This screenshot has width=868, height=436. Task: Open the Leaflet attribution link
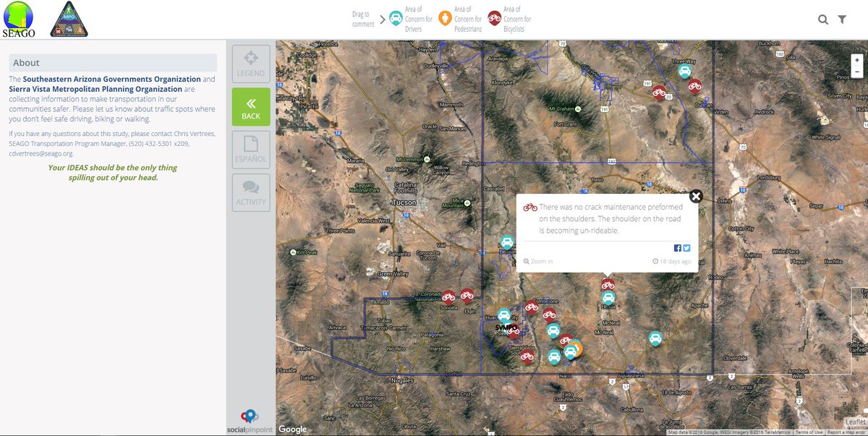point(856,422)
